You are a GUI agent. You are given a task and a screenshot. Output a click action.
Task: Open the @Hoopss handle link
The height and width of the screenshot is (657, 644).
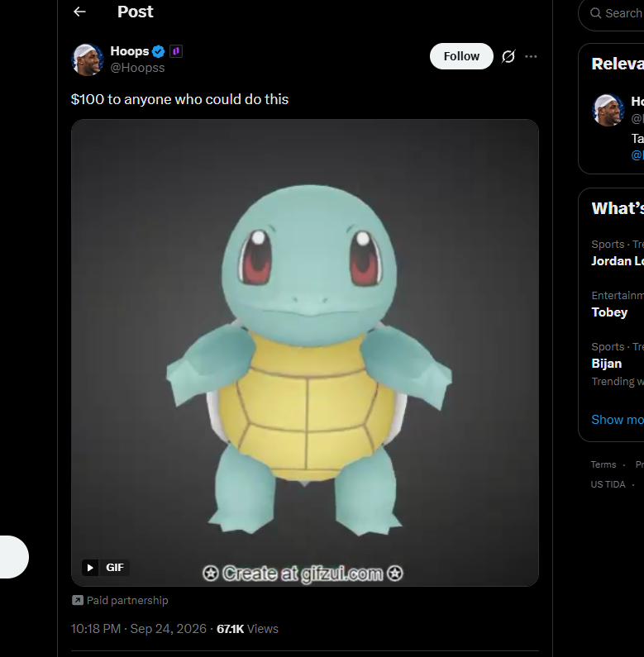[x=137, y=68]
